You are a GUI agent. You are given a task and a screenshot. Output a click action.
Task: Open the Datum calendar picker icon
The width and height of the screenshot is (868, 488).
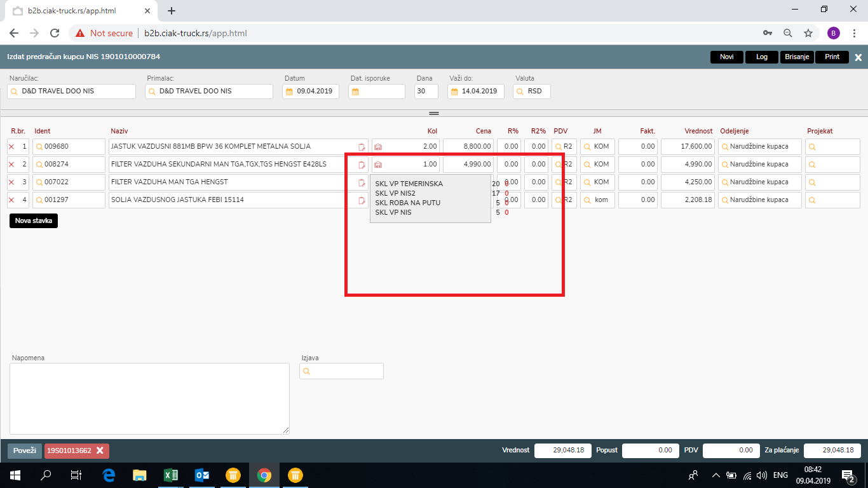coord(290,91)
